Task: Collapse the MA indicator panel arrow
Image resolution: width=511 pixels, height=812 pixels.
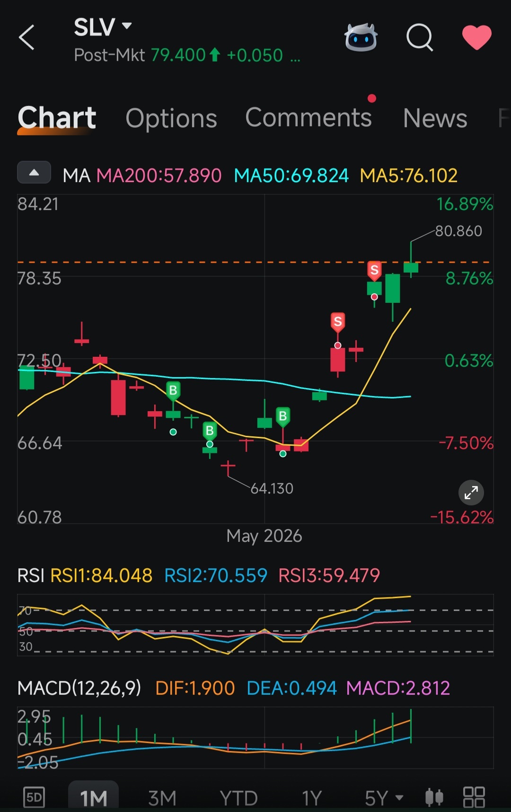Action: [x=34, y=172]
